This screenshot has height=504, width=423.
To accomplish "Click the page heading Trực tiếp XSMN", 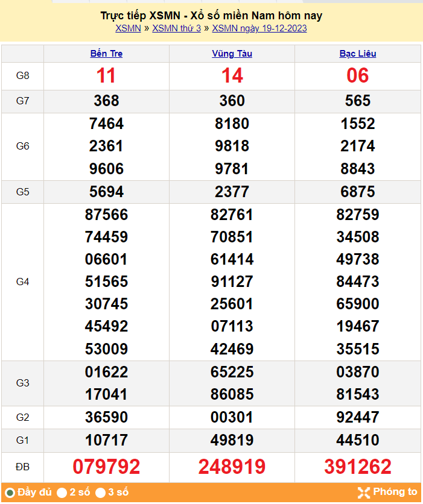I will click(211, 16).
